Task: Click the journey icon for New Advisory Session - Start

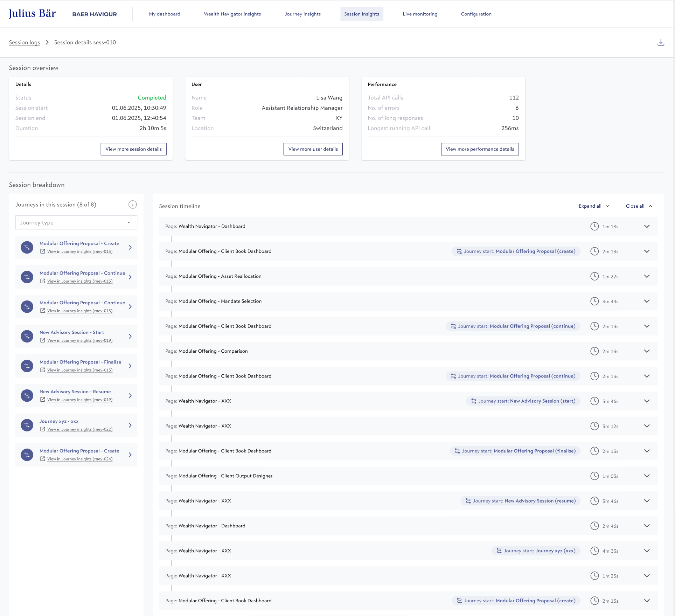Action: click(x=27, y=336)
